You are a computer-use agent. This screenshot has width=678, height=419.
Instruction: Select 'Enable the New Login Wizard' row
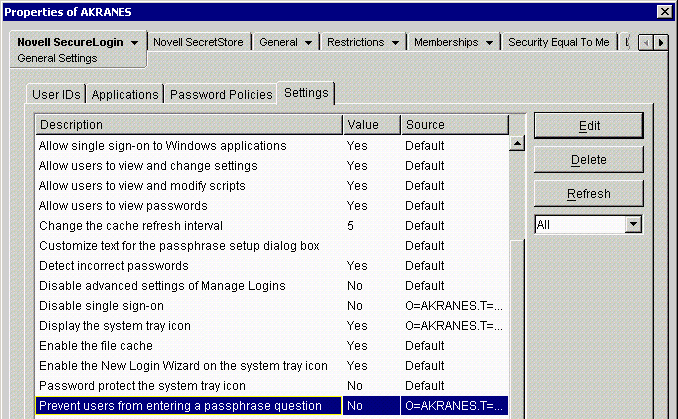pos(272,366)
